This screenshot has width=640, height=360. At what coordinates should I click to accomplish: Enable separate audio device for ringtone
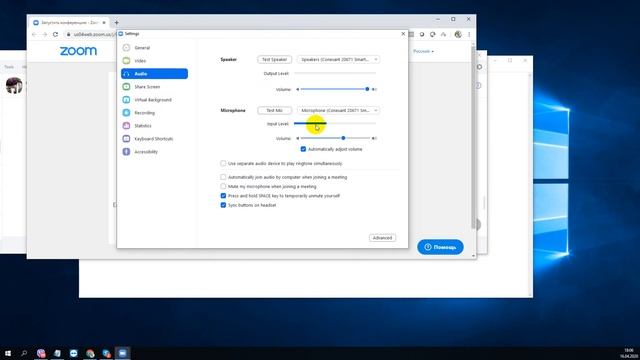coord(223,163)
